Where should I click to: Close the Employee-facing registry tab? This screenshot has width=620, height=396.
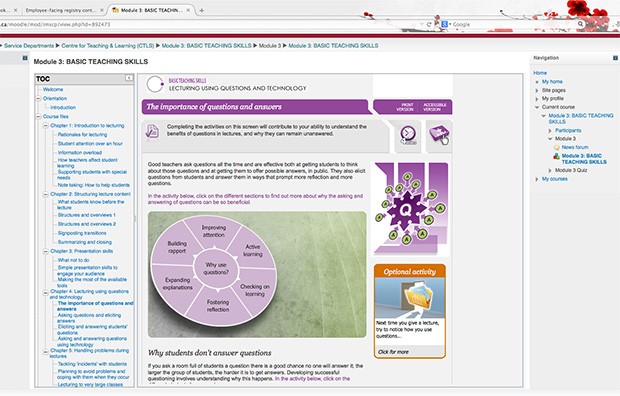(x=102, y=10)
